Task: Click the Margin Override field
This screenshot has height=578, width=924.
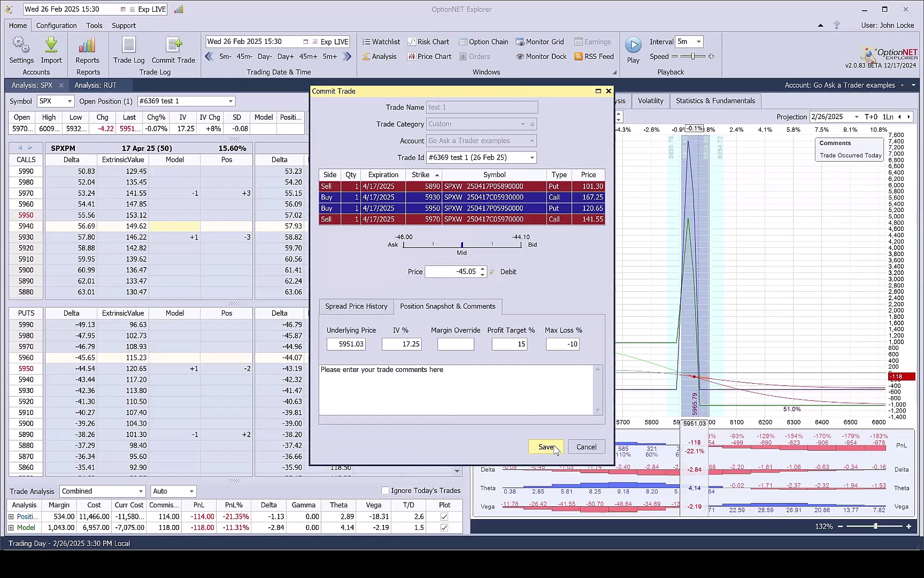Action: tap(456, 344)
